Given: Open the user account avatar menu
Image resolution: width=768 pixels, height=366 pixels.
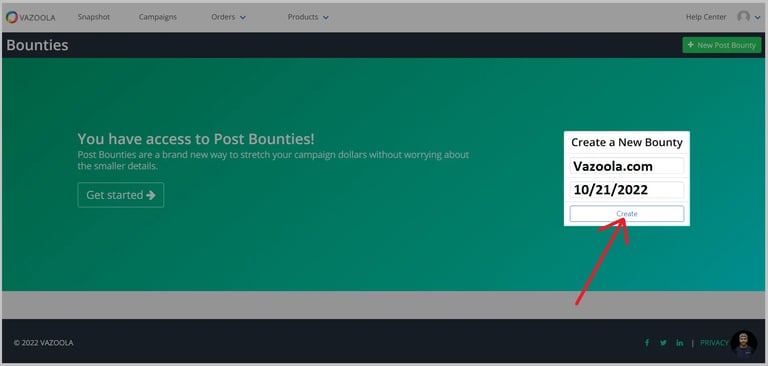Looking at the screenshot, I should 748,17.
